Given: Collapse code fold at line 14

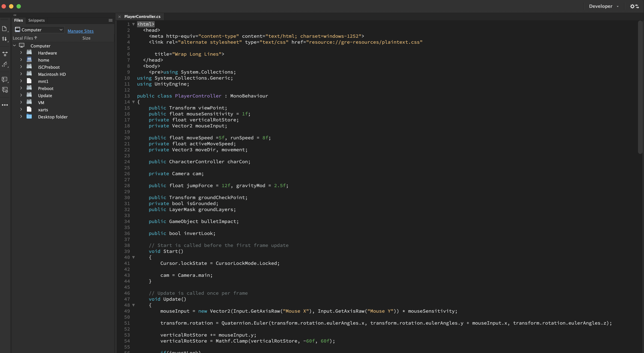Looking at the screenshot, I should click(134, 102).
